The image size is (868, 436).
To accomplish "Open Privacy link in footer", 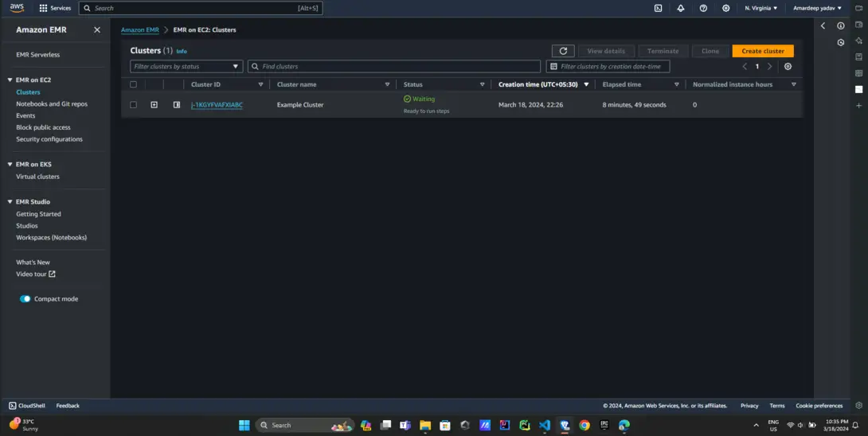I will [x=749, y=406].
